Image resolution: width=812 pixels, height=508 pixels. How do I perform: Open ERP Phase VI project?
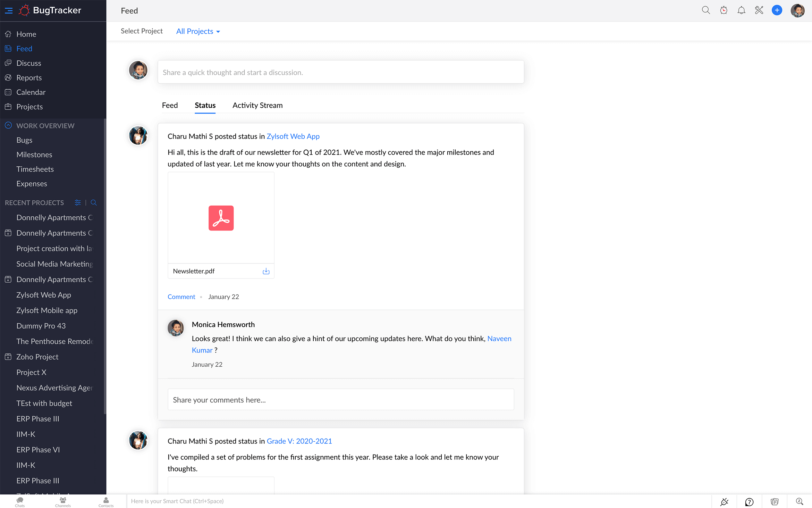(x=38, y=450)
